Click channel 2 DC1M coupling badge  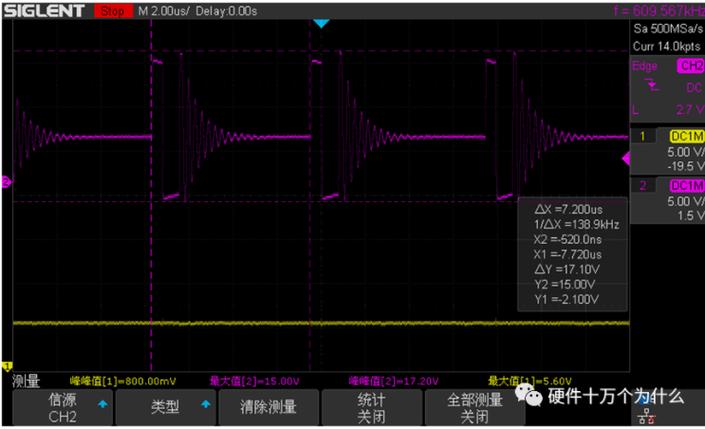click(687, 186)
